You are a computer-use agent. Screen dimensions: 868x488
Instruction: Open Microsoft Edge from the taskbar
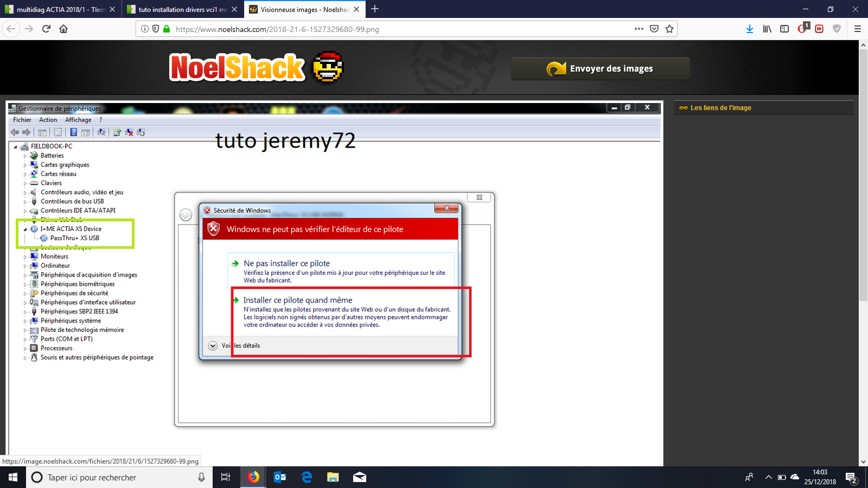tap(307, 477)
